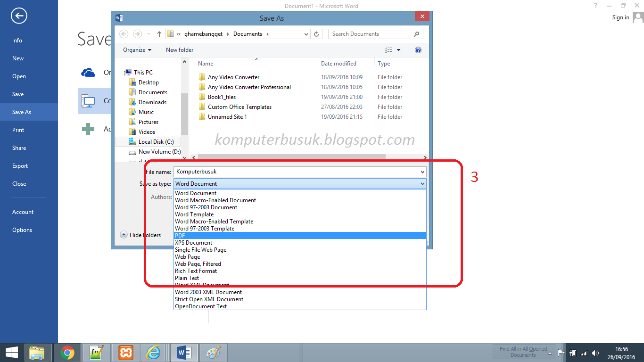Open File Explorer from taskbar
The height and width of the screenshot is (362, 644).
(37, 353)
